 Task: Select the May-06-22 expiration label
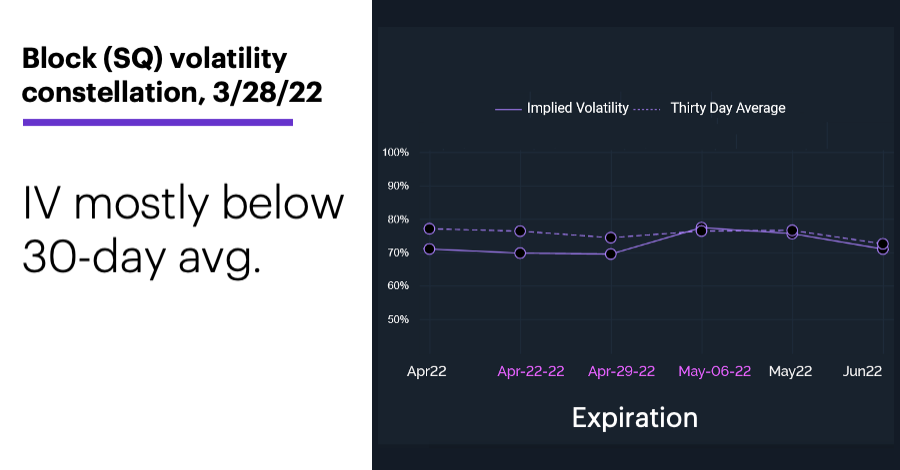coord(714,371)
